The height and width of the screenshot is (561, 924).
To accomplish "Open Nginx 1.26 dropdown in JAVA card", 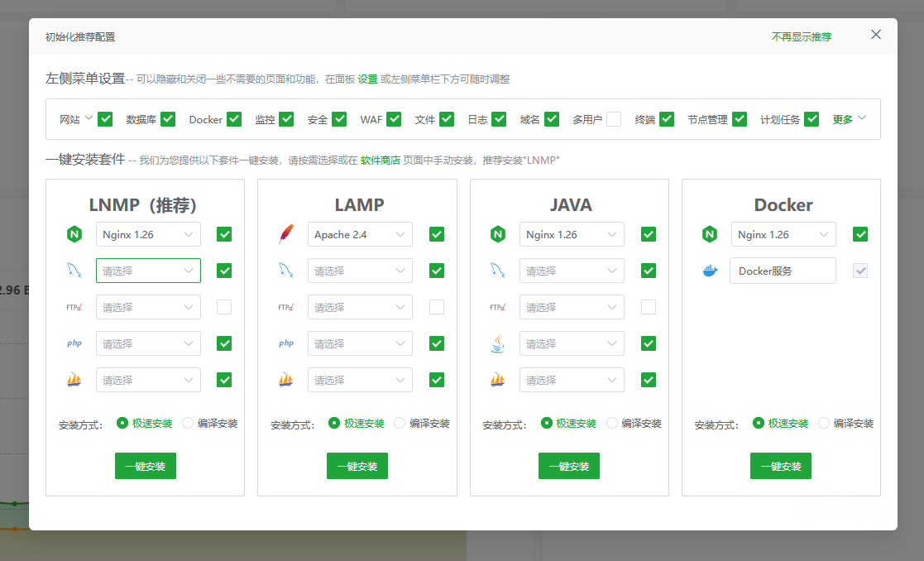I will coord(572,234).
